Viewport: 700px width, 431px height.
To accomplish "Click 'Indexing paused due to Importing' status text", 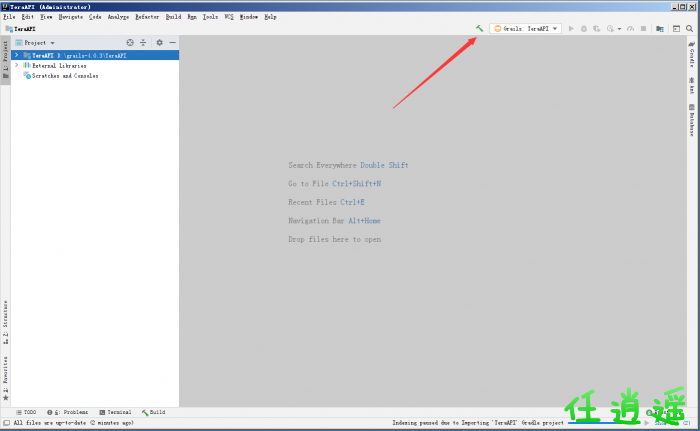I will (478, 423).
